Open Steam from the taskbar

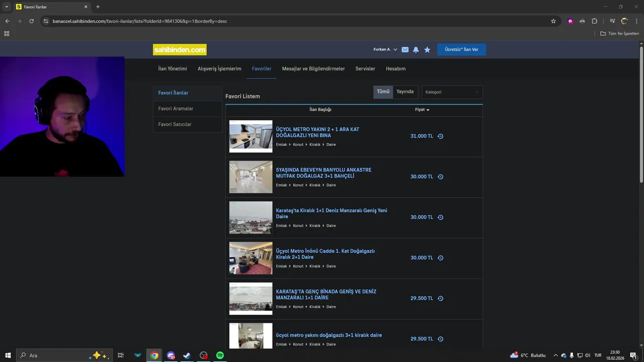187,355
